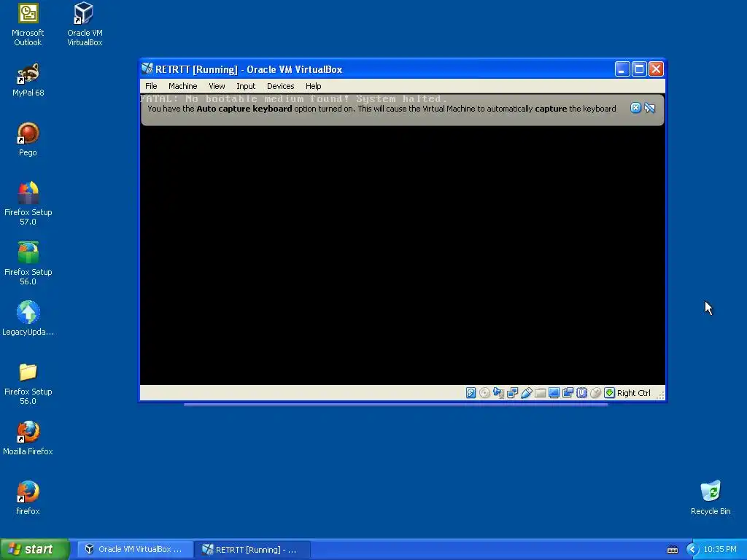
Task: Select the MyPal 68 desktop icon
Action: tap(28, 80)
